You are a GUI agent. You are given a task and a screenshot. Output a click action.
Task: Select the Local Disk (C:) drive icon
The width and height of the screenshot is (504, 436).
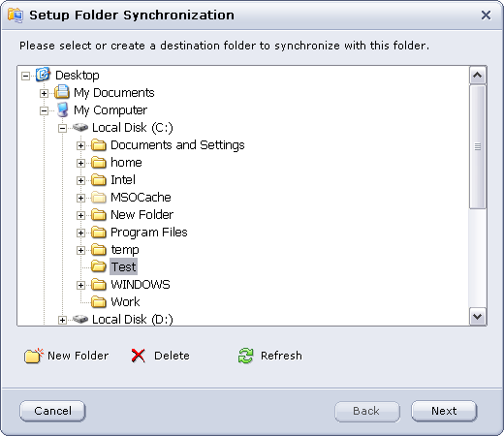click(x=80, y=128)
